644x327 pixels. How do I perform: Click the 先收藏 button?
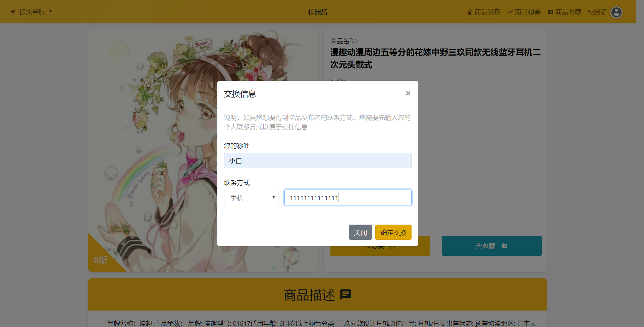492,246
